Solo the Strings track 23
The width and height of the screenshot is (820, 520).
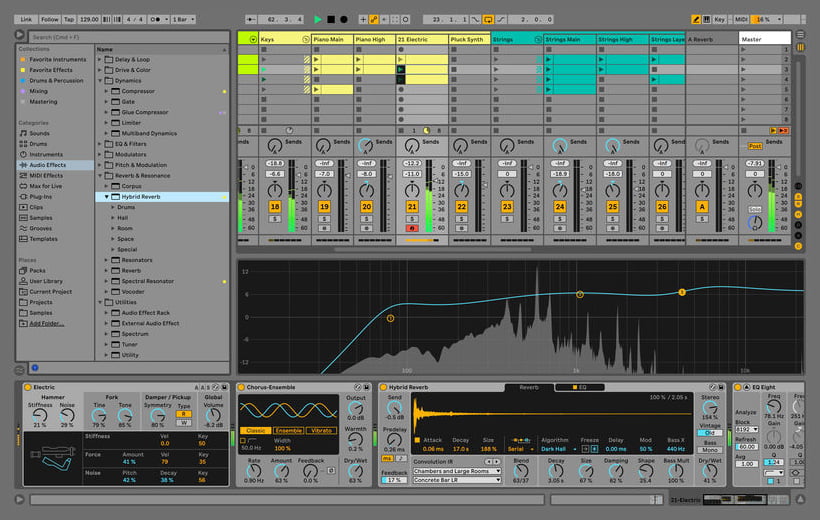[507, 219]
